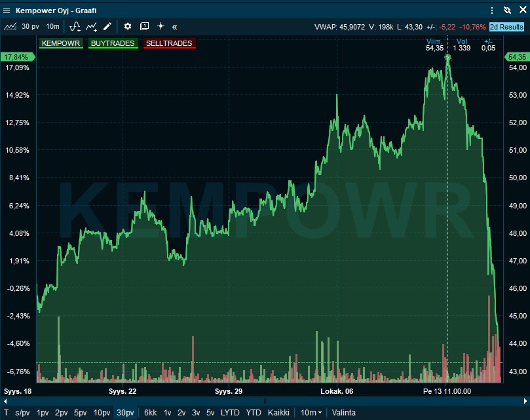Screen dimensions: 530x420
Task: Open the hamburger menu beside Kempower Oyj title
Action: pyautogui.click(x=7, y=11)
